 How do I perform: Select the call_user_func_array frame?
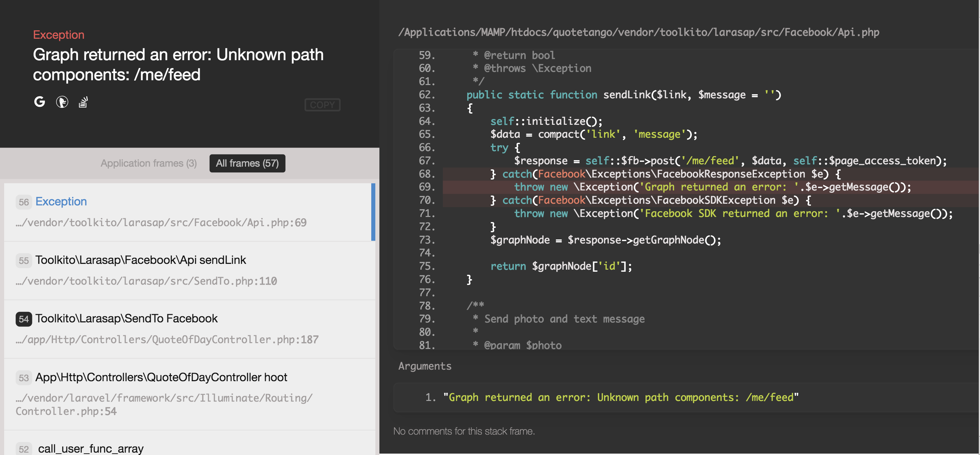(x=91, y=449)
